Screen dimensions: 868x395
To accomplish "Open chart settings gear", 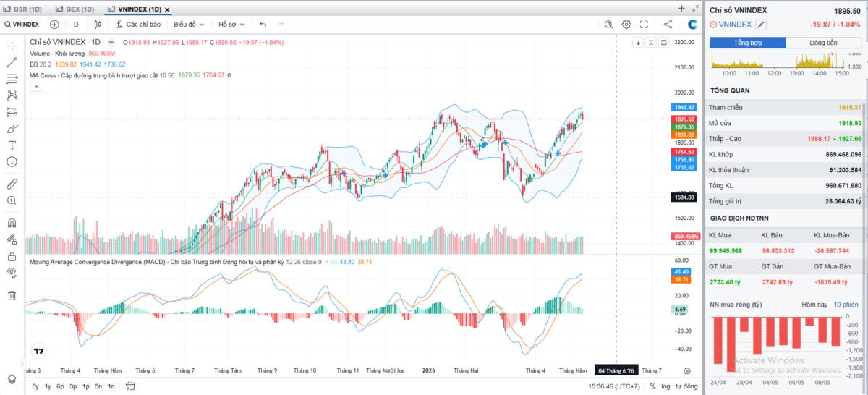I will click(x=626, y=24).
